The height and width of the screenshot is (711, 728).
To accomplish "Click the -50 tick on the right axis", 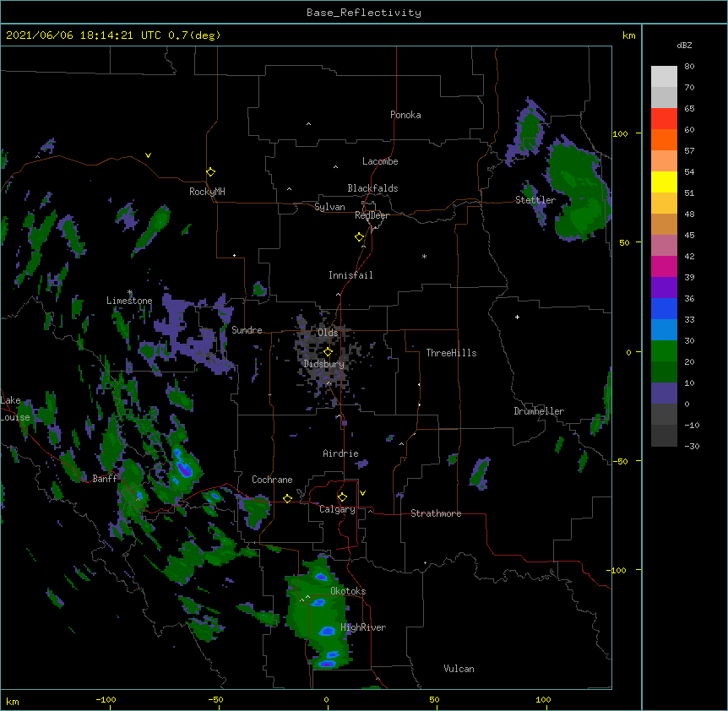I will click(x=620, y=461).
